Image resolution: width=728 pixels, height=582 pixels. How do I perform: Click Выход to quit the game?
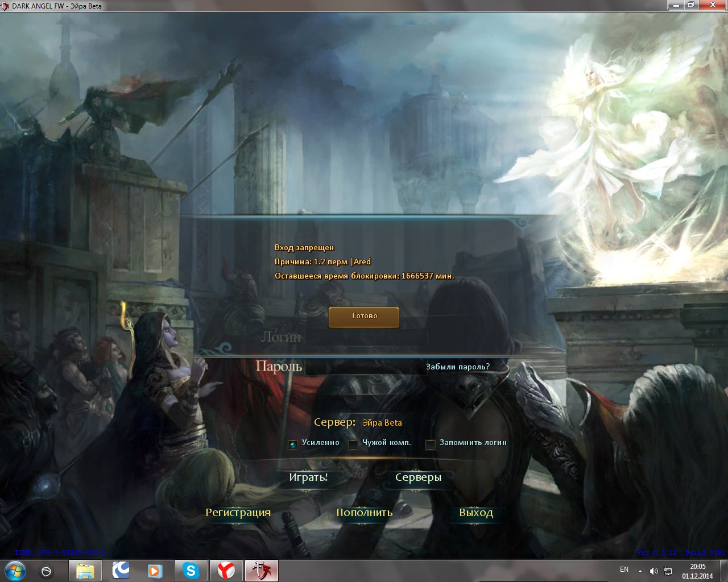[x=476, y=513]
